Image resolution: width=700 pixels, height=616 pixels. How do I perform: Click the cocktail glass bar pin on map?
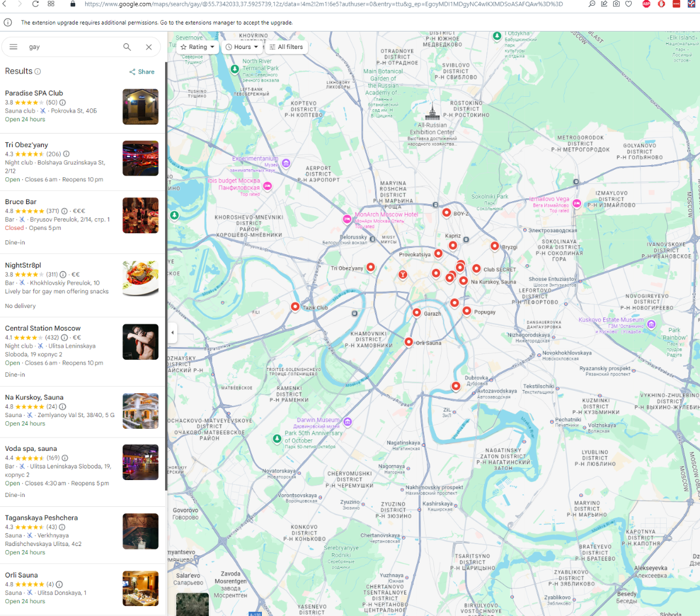point(402,274)
